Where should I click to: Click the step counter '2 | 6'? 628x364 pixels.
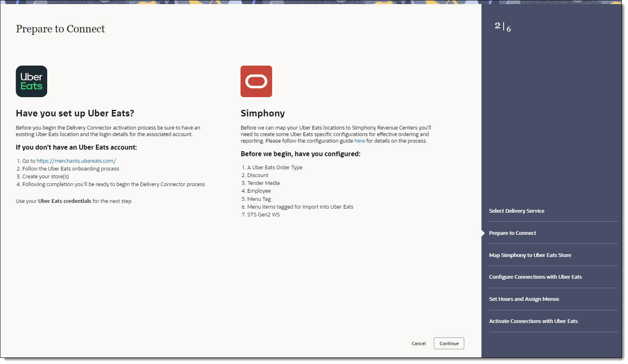point(503,27)
